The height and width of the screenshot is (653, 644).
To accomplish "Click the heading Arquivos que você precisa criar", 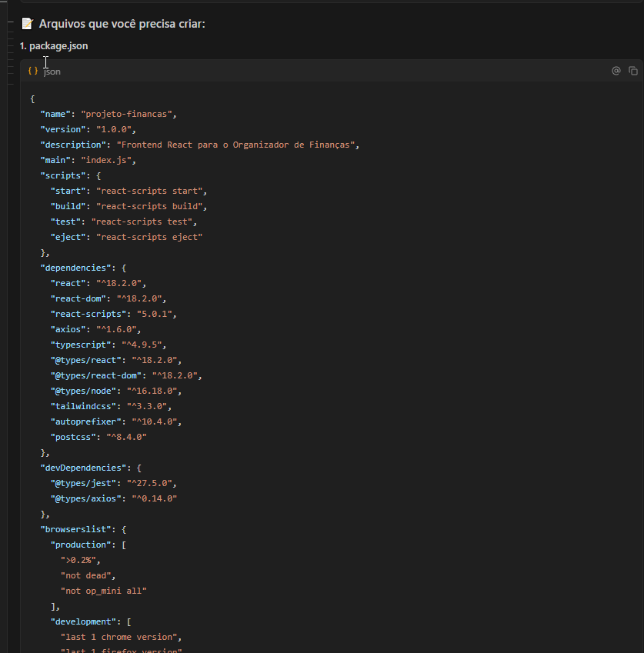I will point(123,23).
